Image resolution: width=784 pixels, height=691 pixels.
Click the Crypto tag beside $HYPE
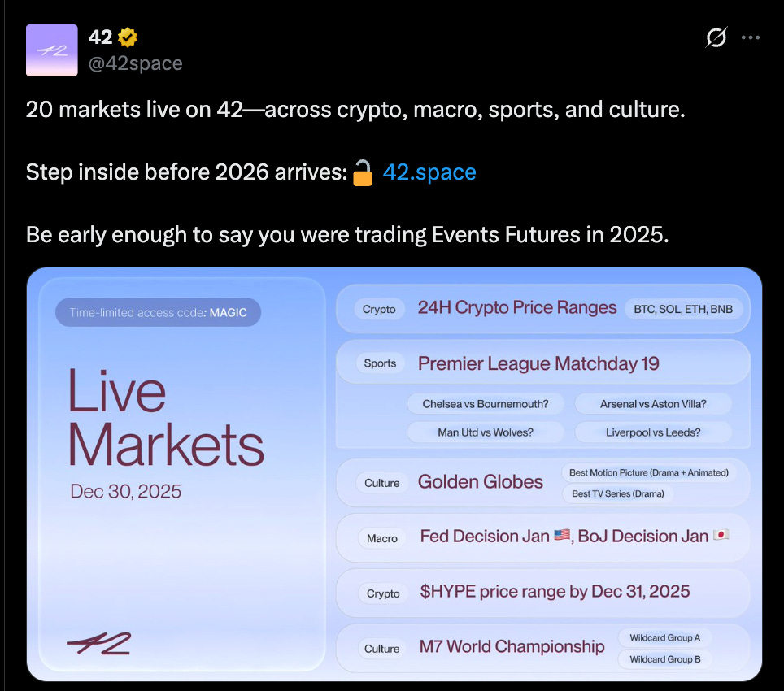[383, 593]
